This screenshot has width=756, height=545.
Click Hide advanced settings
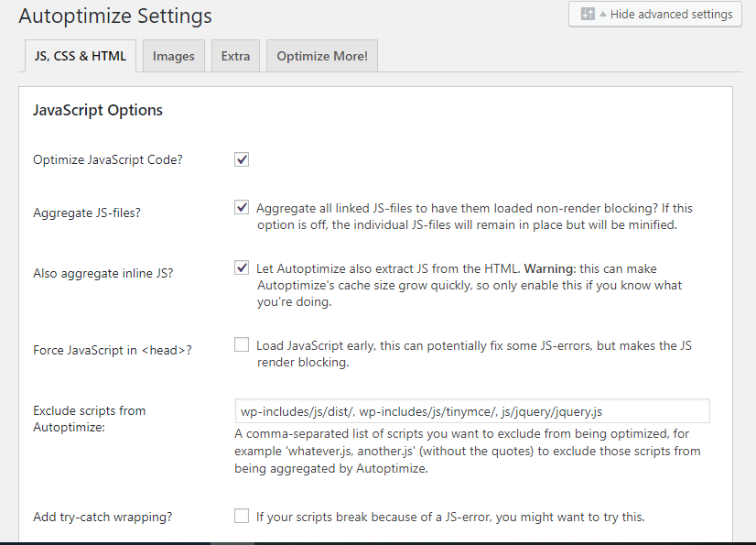663,14
